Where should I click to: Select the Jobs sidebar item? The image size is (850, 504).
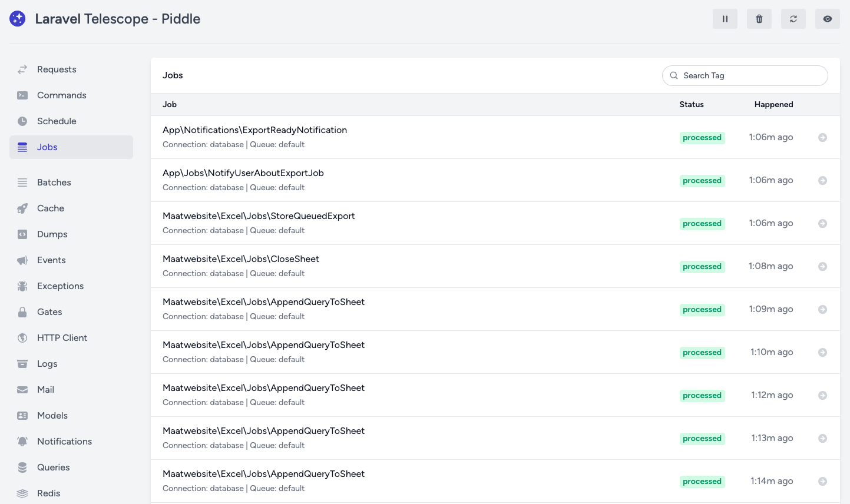point(71,147)
